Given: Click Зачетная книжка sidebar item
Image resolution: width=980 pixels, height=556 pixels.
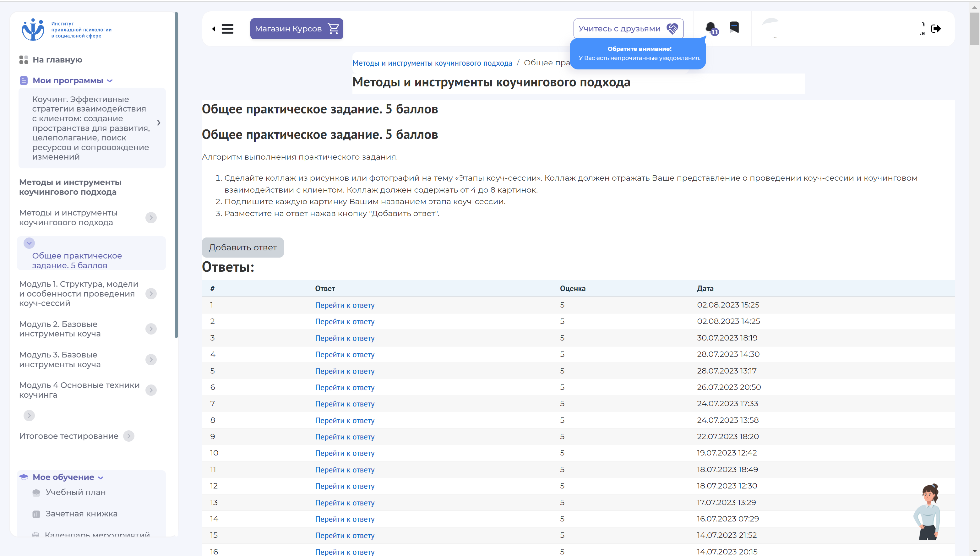Looking at the screenshot, I should click(x=81, y=514).
